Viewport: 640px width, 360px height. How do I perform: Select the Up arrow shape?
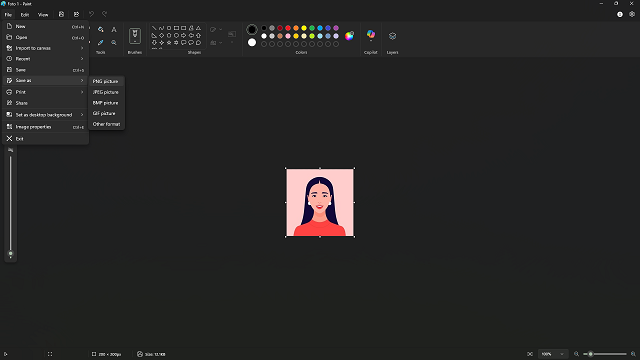[198, 36]
